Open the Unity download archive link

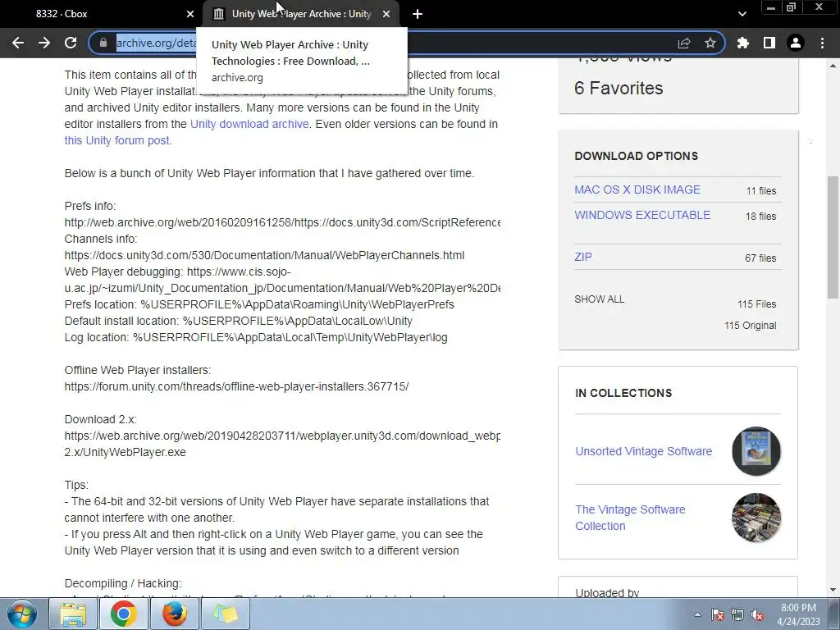pyautogui.click(x=249, y=124)
